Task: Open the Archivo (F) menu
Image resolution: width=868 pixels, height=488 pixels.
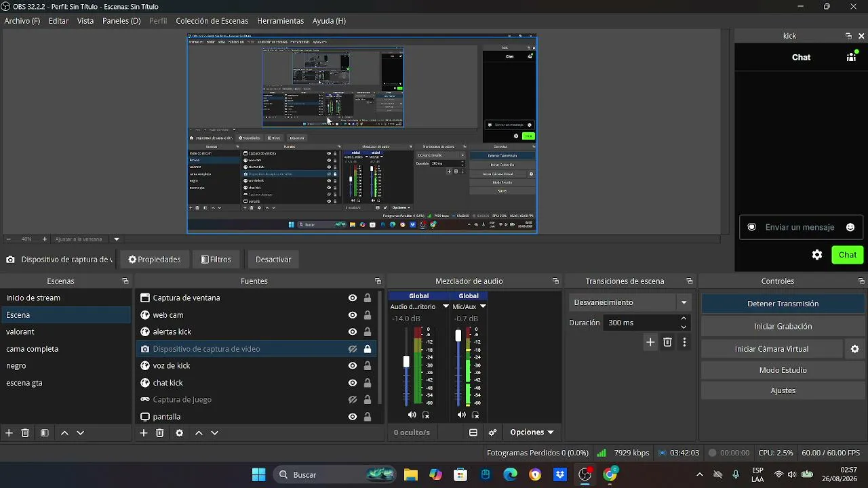Action: 22,21
